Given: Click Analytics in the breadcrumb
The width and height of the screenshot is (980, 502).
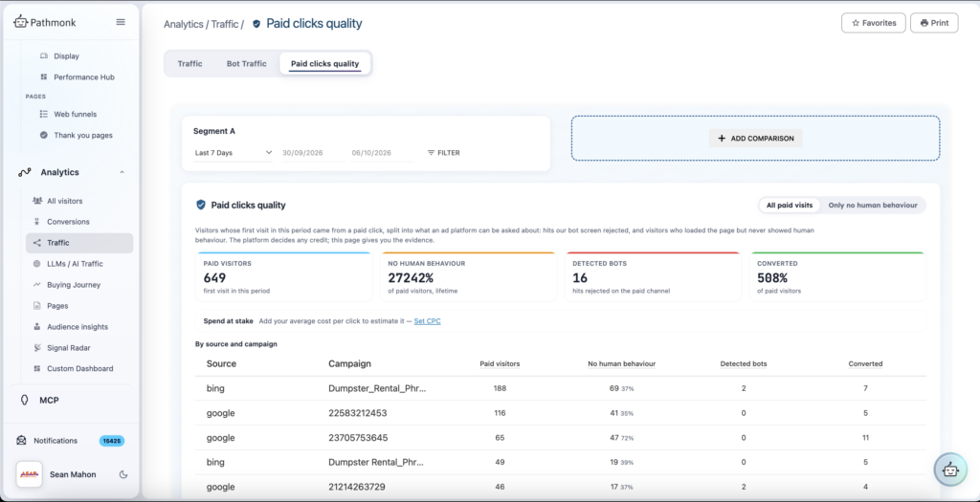Looking at the screenshot, I should pos(184,24).
